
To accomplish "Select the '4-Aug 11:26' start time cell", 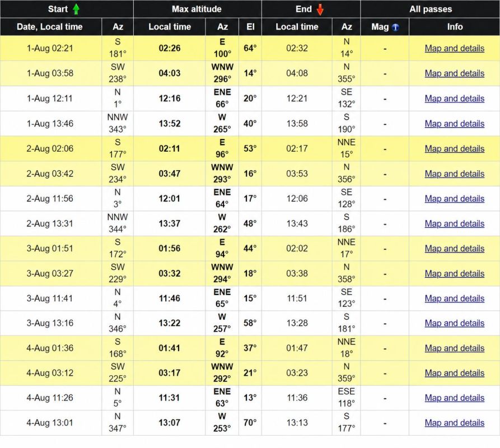I will pyautogui.click(x=50, y=398).
